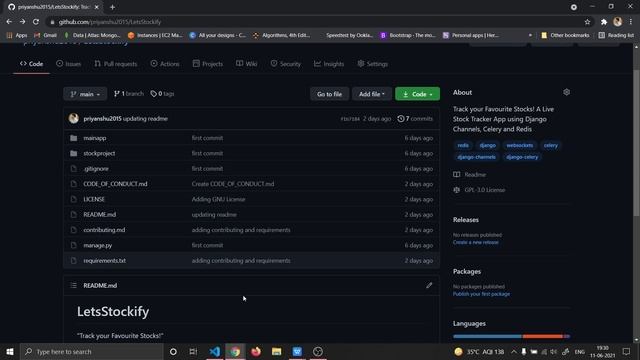Open CODE_OF_CONDUCT.md file

pyautogui.click(x=115, y=184)
